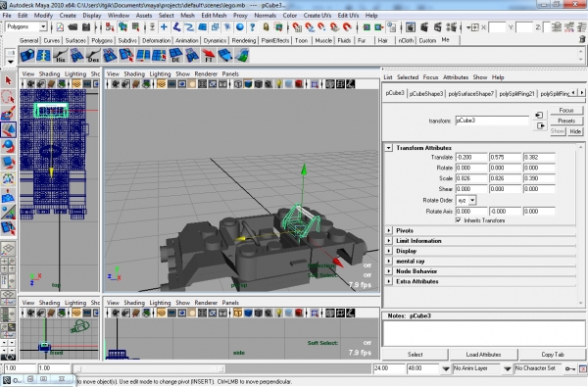The image size is (588, 387).
Task: Choose the Soft Modification tool
Action: click(x=8, y=195)
